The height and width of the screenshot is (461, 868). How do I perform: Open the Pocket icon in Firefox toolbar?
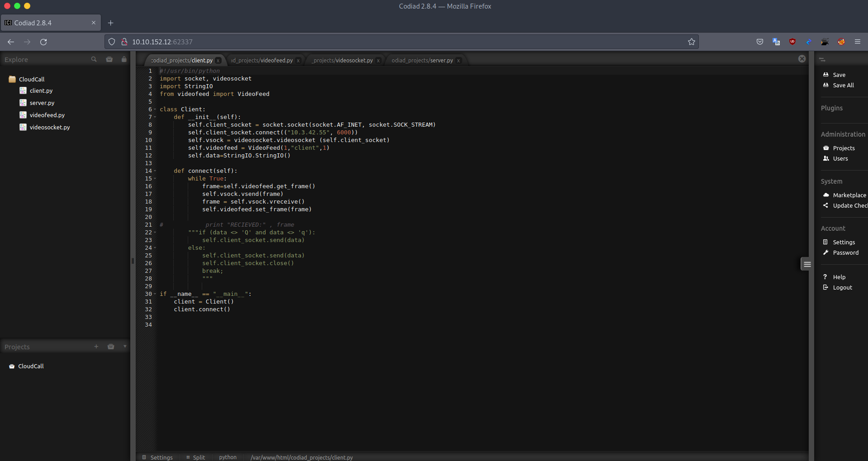click(760, 42)
